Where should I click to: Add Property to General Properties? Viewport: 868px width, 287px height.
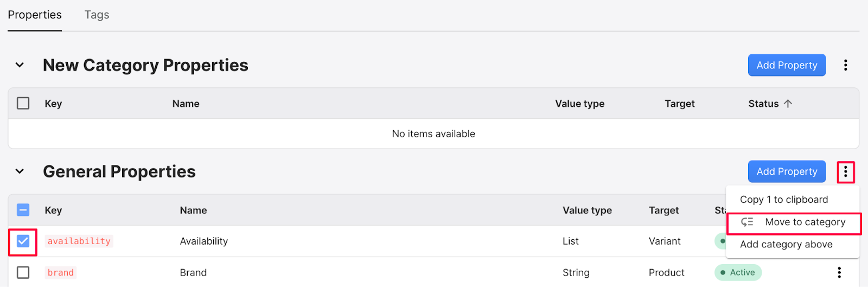(x=787, y=171)
